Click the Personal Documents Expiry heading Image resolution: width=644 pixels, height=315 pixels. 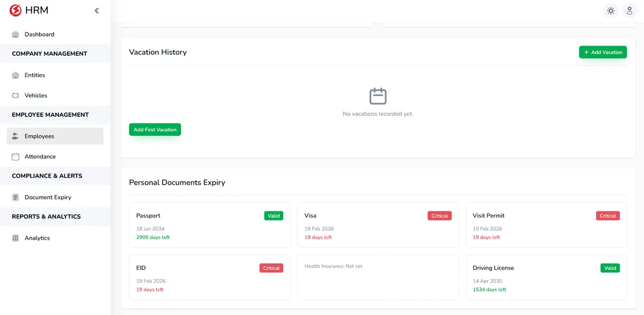click(177, 182)
